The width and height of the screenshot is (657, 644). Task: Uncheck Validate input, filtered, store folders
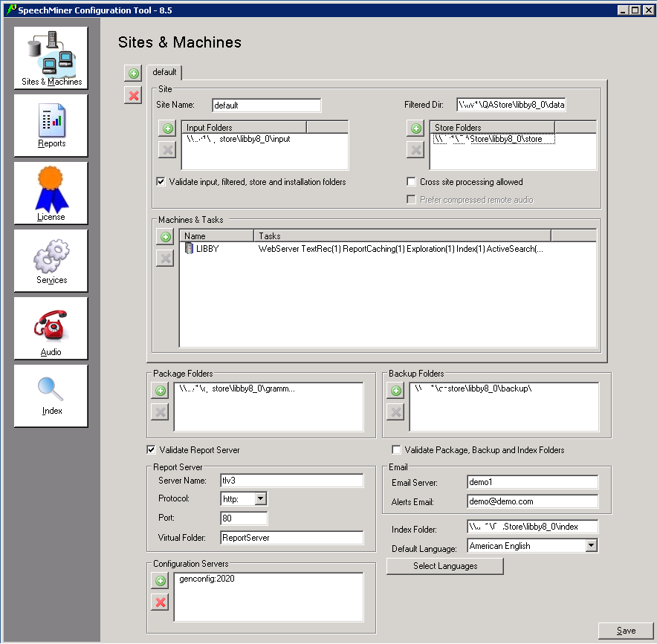[161, 181]
